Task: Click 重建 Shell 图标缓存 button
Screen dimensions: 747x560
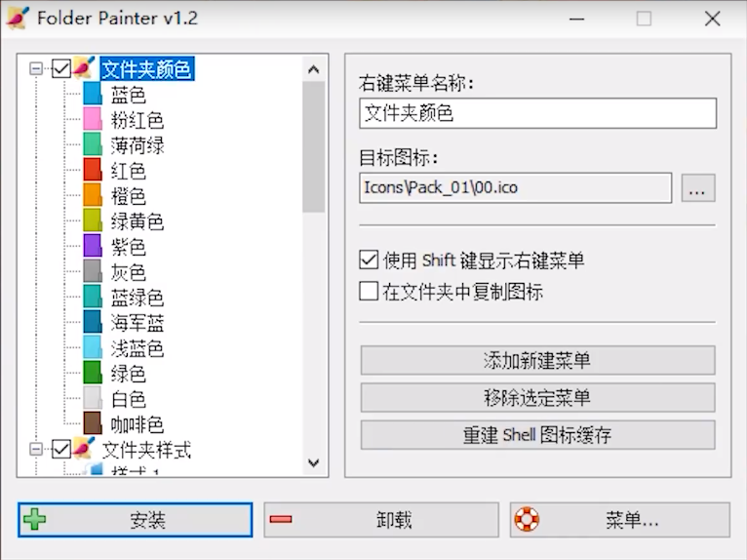Action: tap(538, 435)
